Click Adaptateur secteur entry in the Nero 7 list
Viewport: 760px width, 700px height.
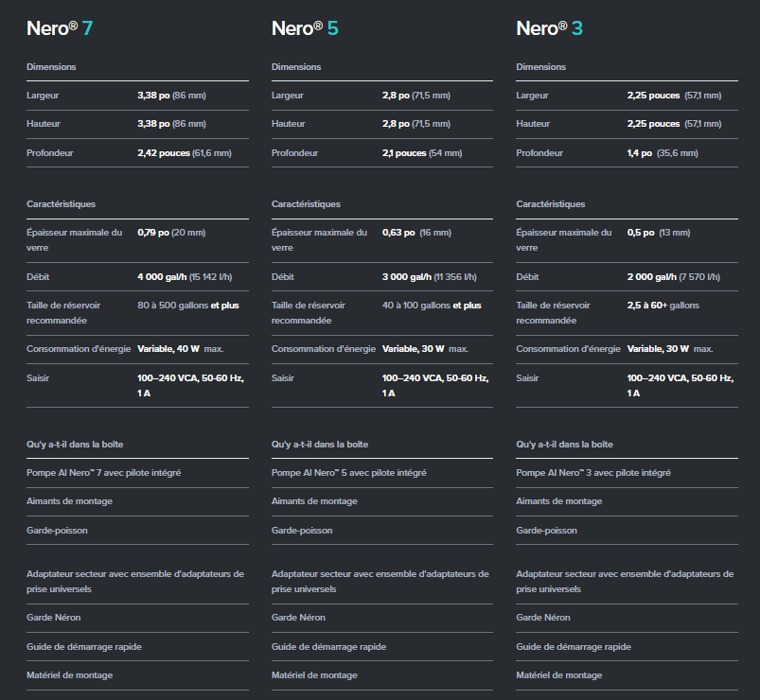[135, 582]
